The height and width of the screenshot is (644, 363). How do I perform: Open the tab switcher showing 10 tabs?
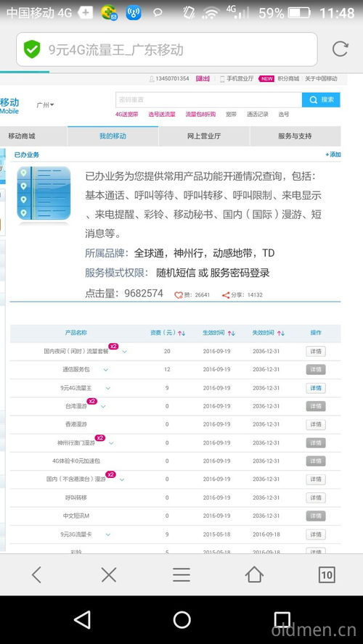(x=327, y=574)
